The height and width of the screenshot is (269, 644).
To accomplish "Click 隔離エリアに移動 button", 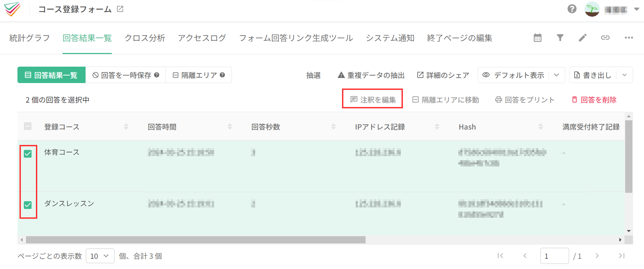I will pyautogui.click(x=446, y=99).
